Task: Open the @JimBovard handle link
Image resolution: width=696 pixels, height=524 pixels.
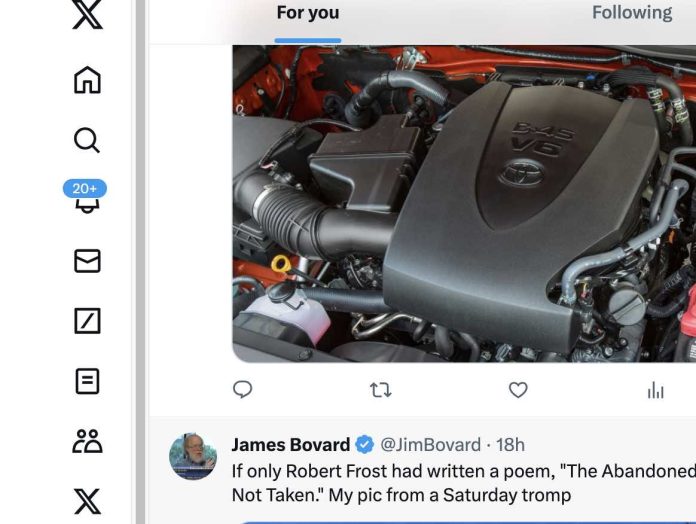Action: (431, 445)
